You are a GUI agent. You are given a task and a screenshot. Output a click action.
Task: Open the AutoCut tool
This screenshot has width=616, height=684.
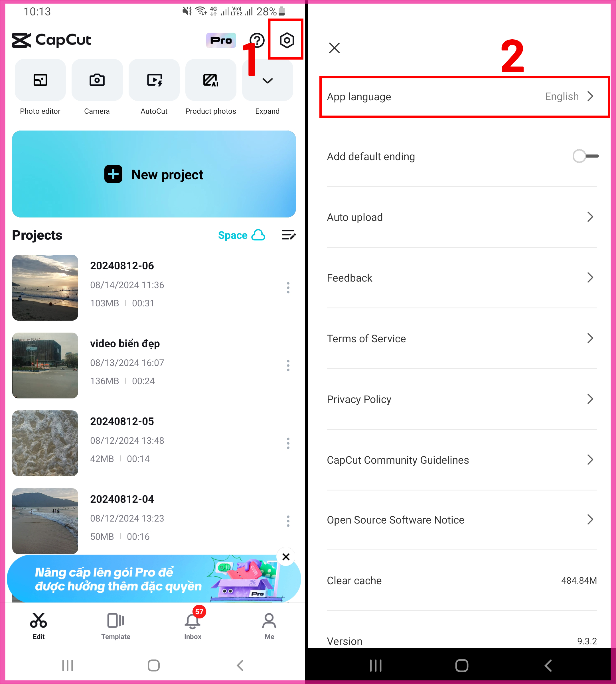pyautogui.click(x=154, y=80)
